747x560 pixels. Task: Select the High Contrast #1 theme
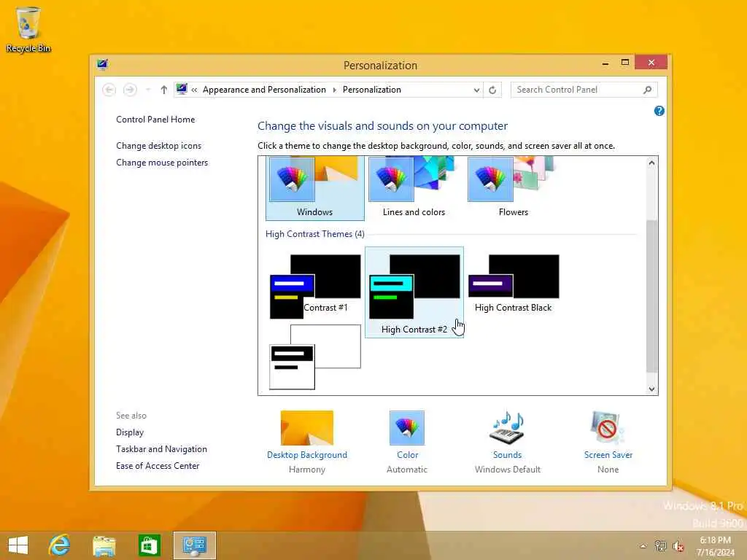[315, 287]
